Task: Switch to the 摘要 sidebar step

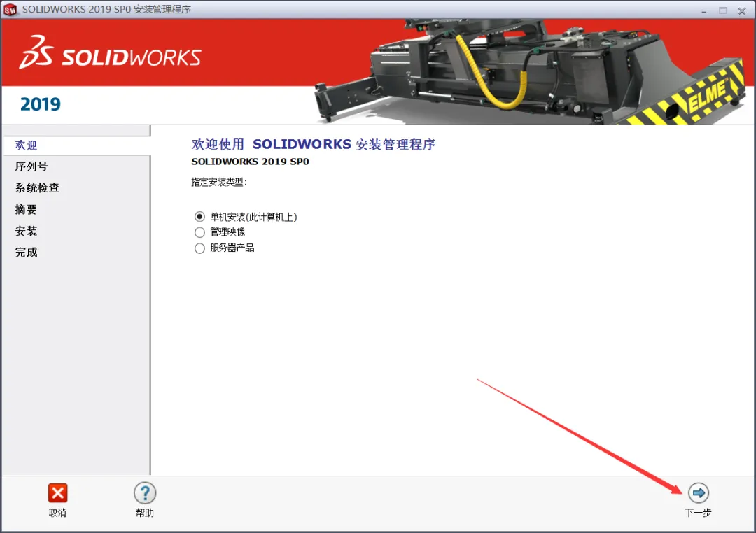Action: pyautogui.click(x=26, y=209)
